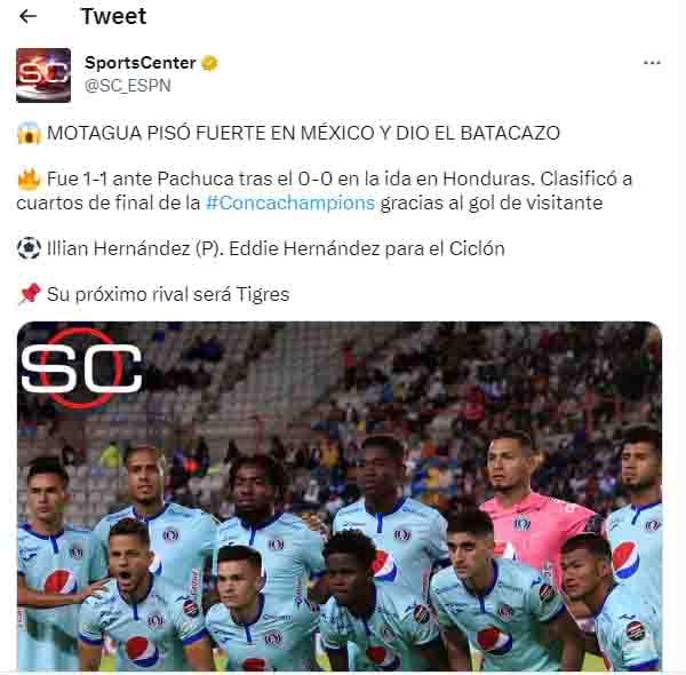Click the 'MOTAGUA PISÓ FUERTE' headline text
The height and width of the screenshot is (675, 686).
click(x=303, y=133)
